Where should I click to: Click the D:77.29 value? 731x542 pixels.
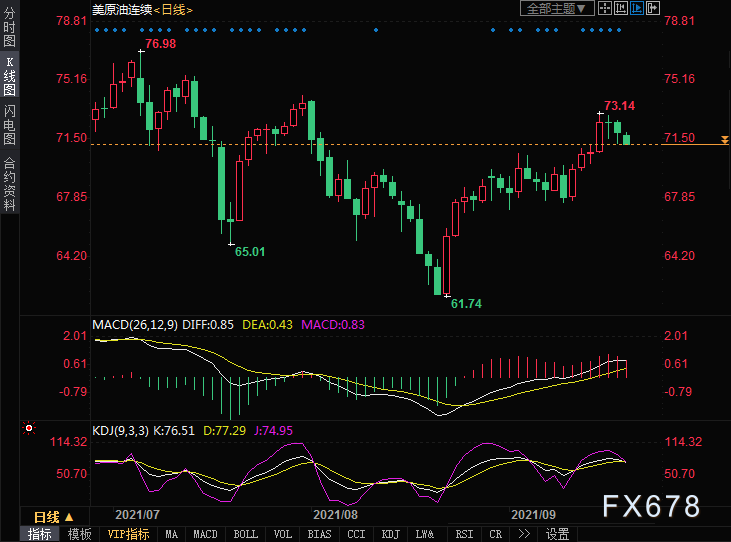[224, 431]
